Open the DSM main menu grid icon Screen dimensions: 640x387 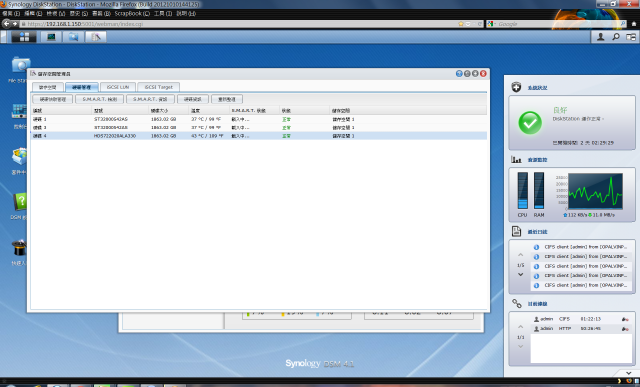tap(24, 37)
